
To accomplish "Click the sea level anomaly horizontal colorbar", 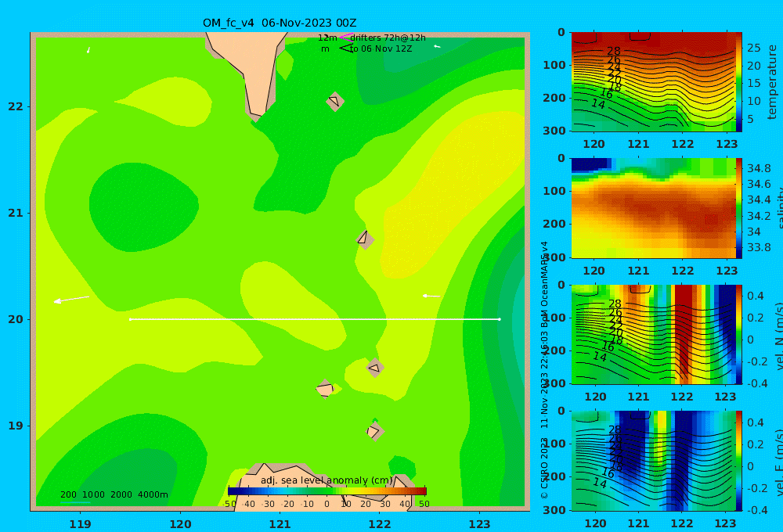I will click(327, 491).
